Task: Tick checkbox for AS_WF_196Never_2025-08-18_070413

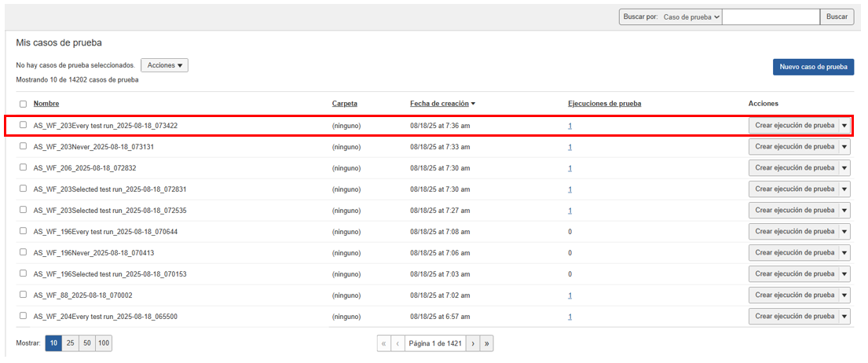Action: (23, 253)
